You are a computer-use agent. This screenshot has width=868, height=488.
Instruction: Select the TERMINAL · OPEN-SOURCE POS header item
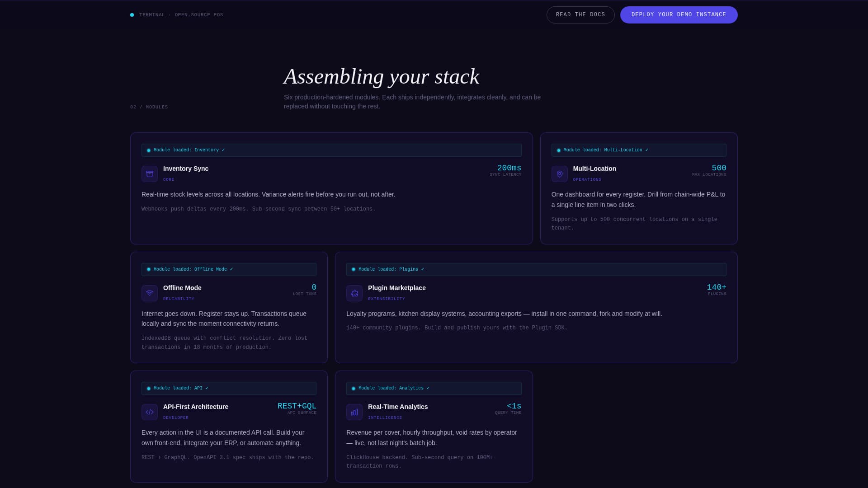coord(180,15)
